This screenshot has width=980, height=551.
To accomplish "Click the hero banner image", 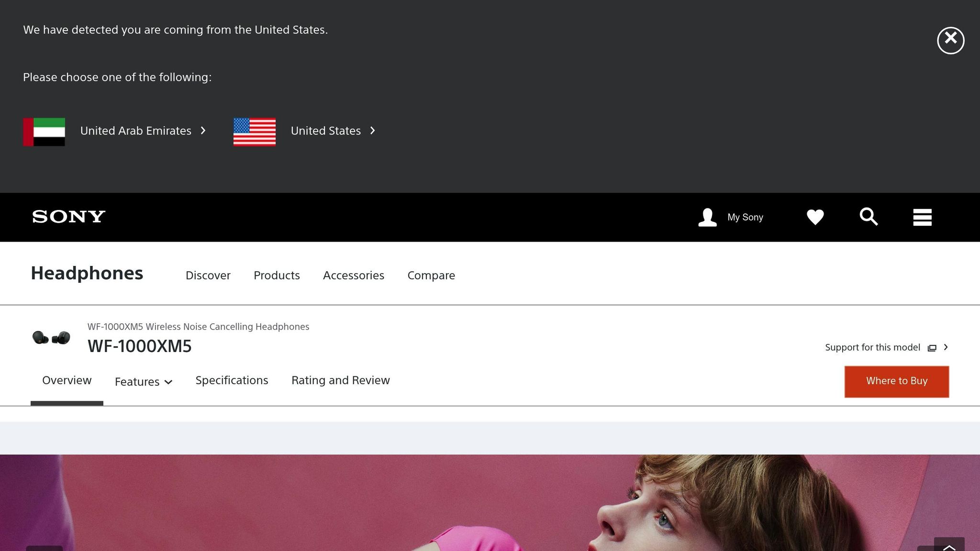I will (x=490, y=503).
